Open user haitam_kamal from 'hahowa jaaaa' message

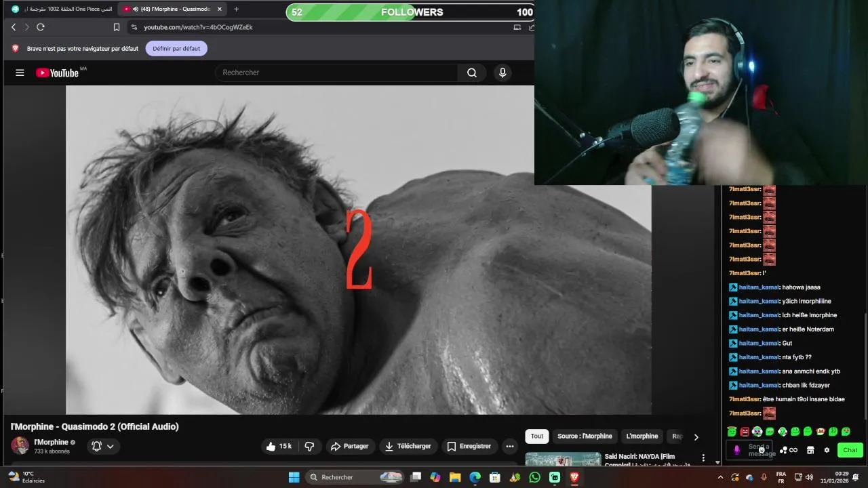pyautogui.click(x=759, y=287)
